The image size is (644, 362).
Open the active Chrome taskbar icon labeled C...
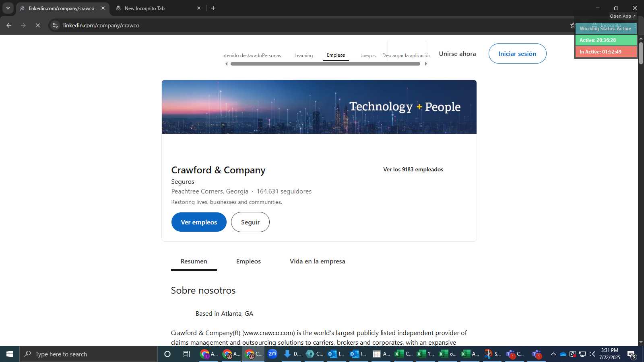[254, 354]
